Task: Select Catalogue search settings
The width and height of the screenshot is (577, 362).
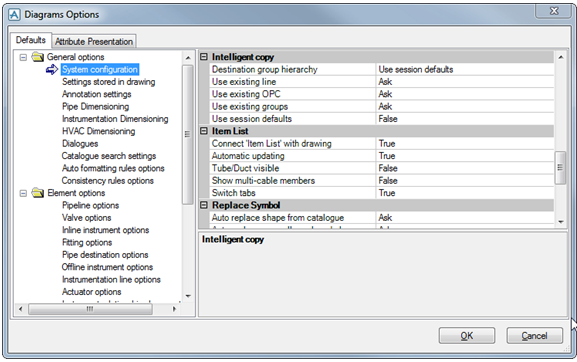Action: point(109,156)
